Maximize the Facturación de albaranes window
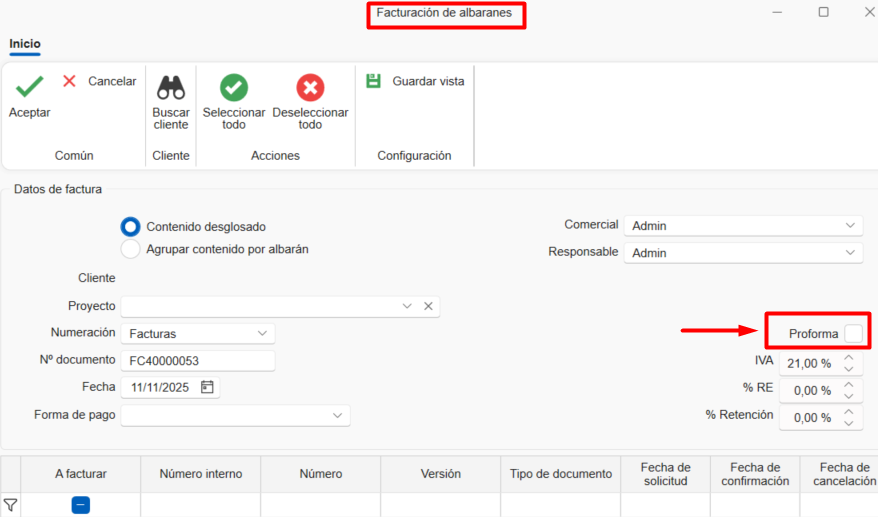The image size is (878, 517). point(823,12)
